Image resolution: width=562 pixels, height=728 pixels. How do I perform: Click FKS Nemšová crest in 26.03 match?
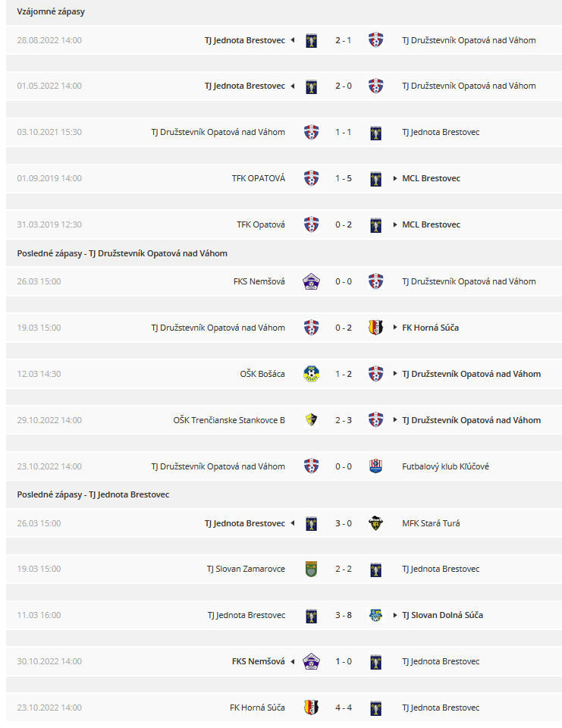[x=311, y=281]
